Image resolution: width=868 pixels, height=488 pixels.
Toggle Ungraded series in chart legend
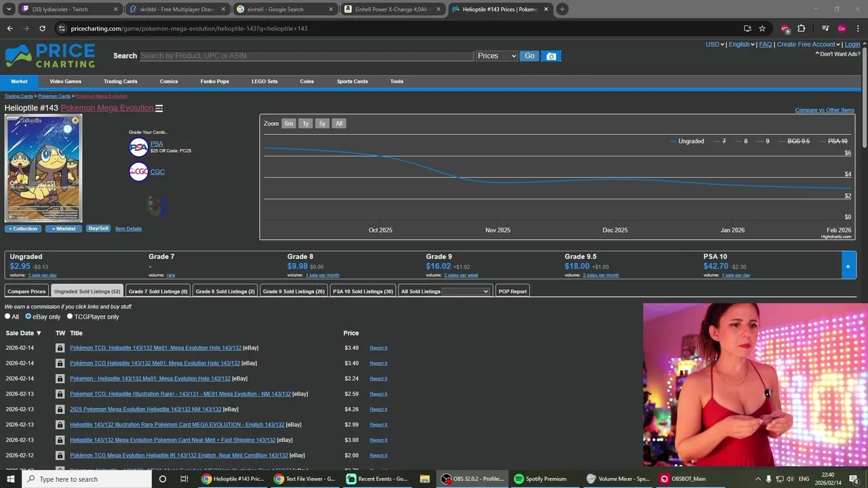(x=686, y=141)
